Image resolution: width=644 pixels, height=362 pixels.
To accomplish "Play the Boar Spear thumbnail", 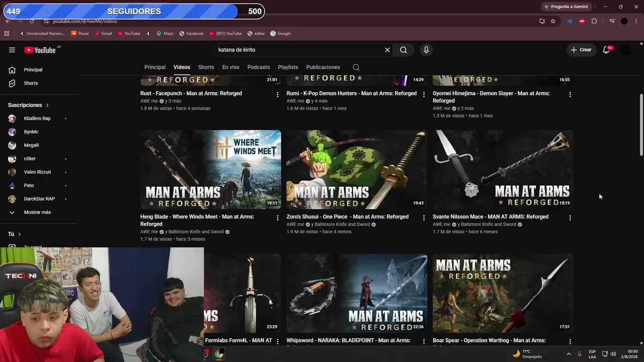I will click(x=503, y=293).
